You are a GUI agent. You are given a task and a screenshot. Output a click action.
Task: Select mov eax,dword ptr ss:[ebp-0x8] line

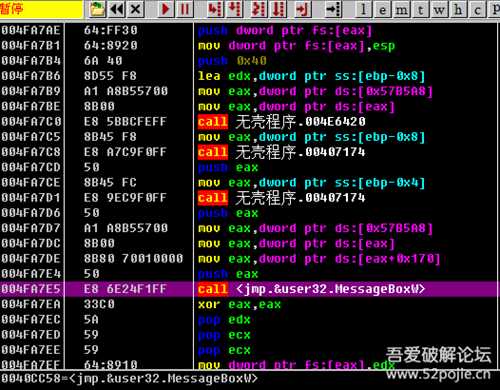311,137
